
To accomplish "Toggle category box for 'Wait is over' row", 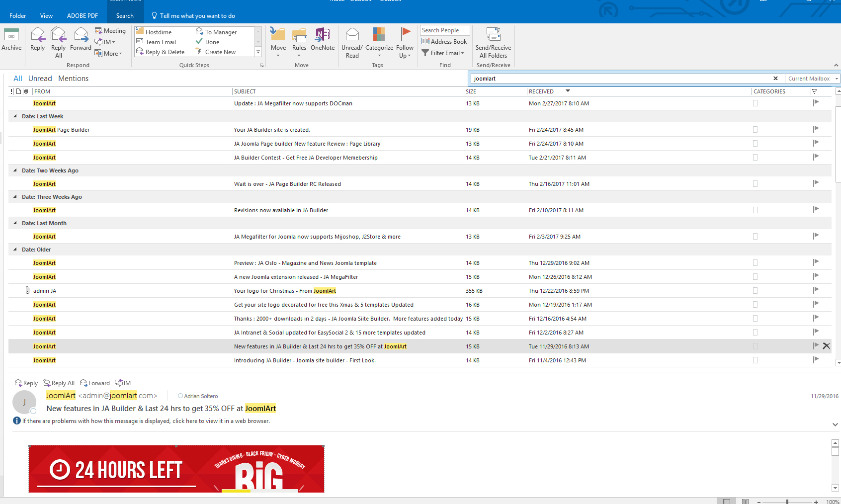I will pos(755,184).
